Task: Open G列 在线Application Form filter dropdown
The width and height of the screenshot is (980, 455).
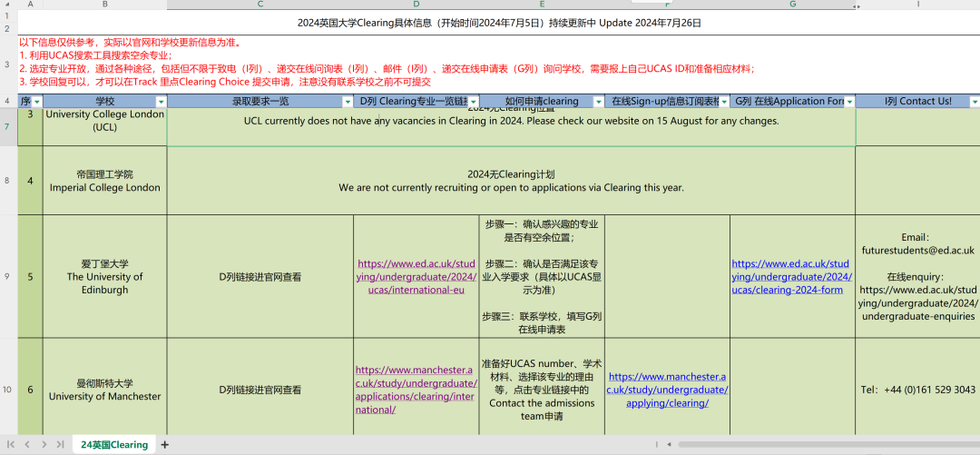Action: (848, 102)
